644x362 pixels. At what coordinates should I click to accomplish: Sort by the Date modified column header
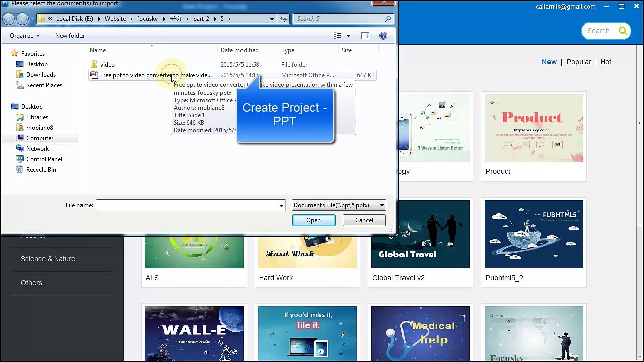pyautogui.click(x=249, y=50)
